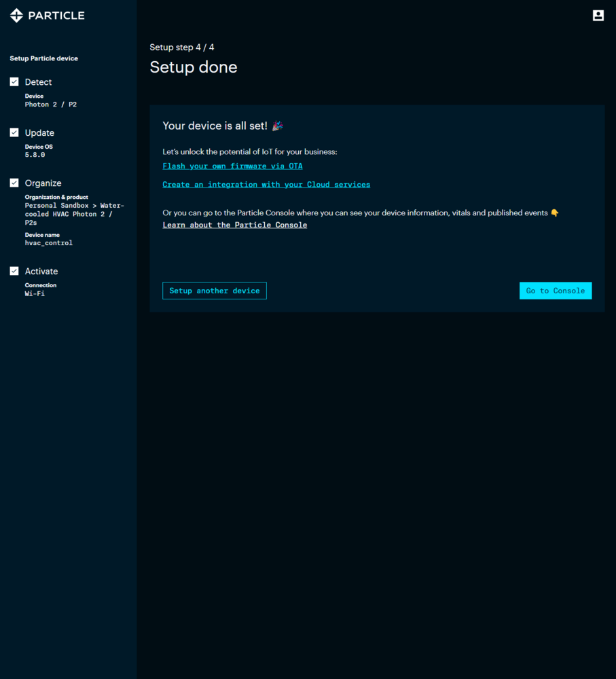
Task: Click the Device OS version 5.8.0
Action: pyautogui.click(x=35, y=155)
